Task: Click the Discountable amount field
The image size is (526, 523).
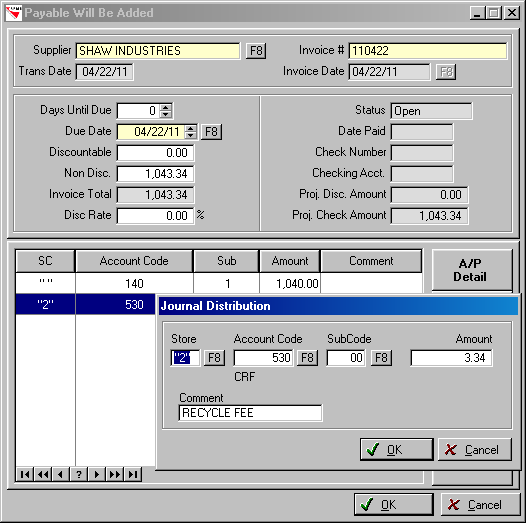Action: point(155,153)
